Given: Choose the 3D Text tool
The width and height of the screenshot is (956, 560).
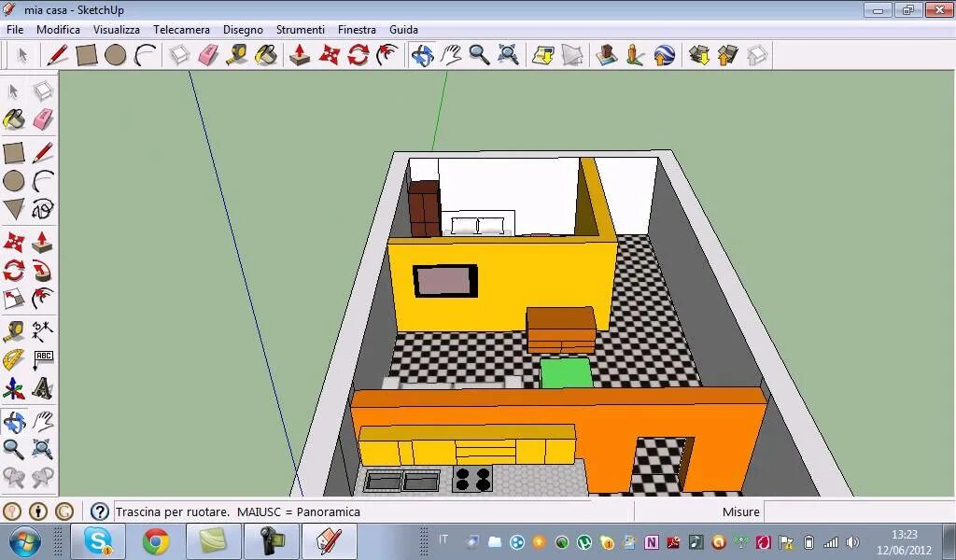Looking at the screenshot, I should coord(43,388).
